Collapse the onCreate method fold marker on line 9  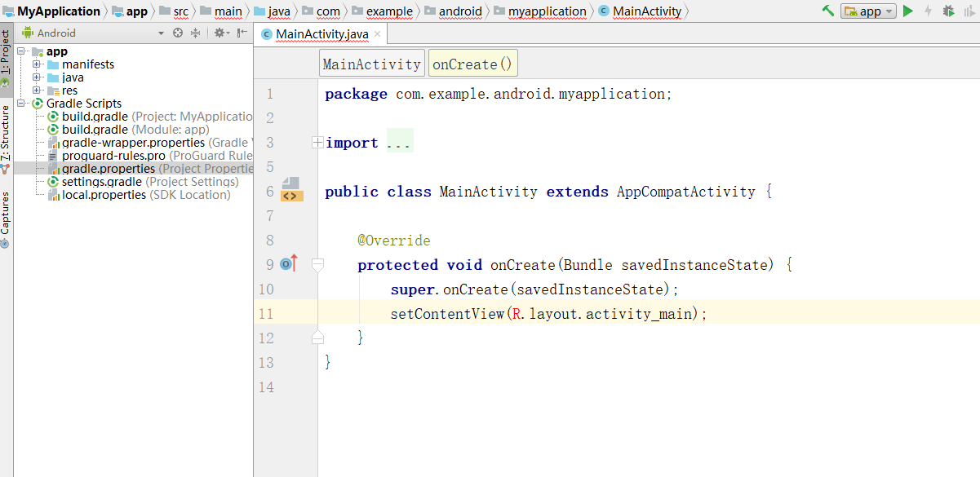[x=318, y=264]
